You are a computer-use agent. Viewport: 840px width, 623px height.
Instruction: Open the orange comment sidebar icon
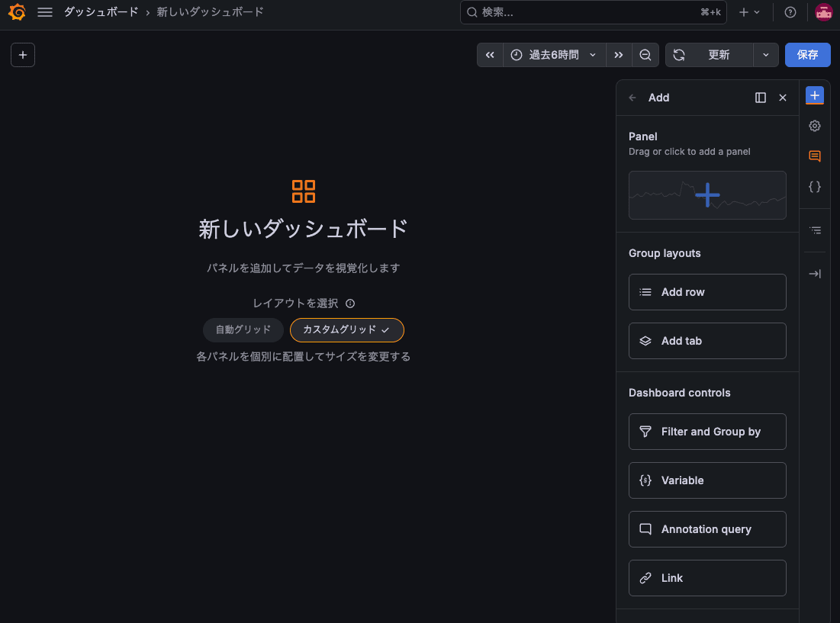click(x=814, y=156)
